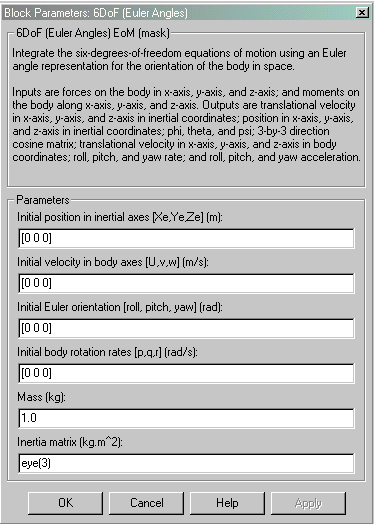Focus the Initial velocity in body axes field
The width and height of the screenshot is (374, 524).
pyautogui.click(x=186, y=283)
